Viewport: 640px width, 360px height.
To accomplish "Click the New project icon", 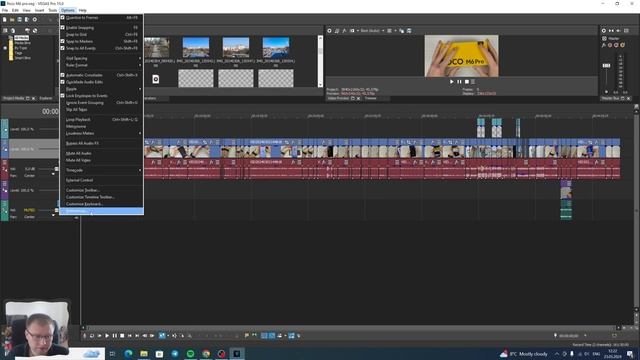I will pos(4,19).
